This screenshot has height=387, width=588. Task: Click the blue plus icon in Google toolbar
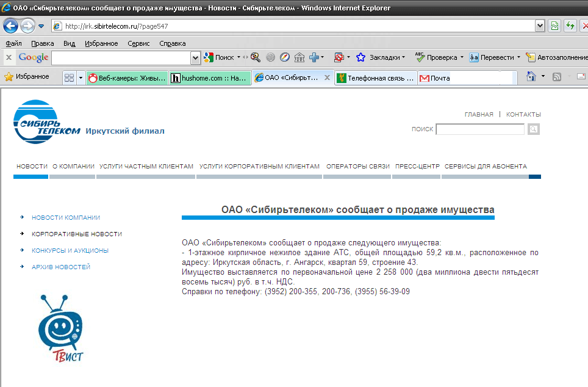[314, 57]
